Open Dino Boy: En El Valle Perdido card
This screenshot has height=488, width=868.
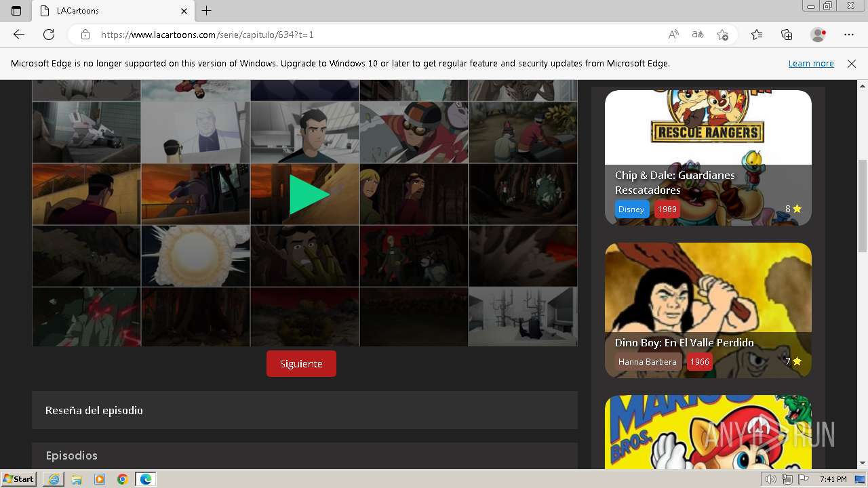pos(708,310)
